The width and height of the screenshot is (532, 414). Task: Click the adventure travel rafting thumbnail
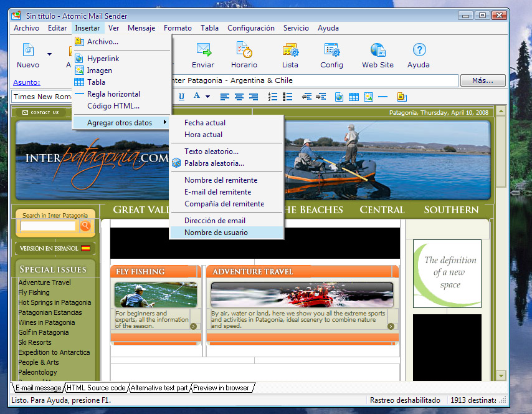pyautogui.click(x=302, y=295)
